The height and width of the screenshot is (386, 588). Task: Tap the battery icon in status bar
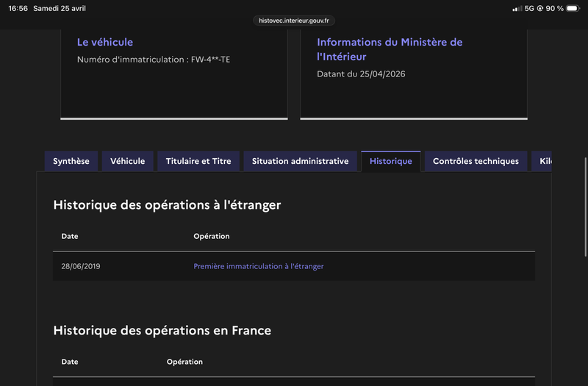click(x=573, y=8)
